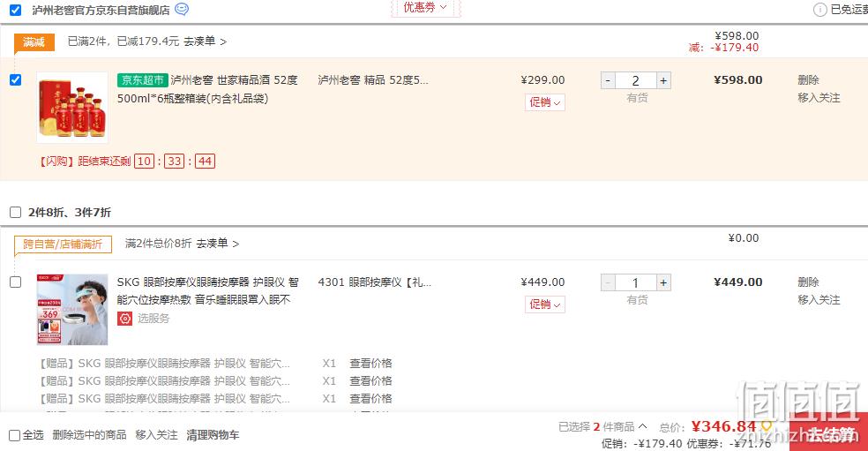Move SKG eye massager to 移入关注
The image size is (868, 451).
[819, 300]
